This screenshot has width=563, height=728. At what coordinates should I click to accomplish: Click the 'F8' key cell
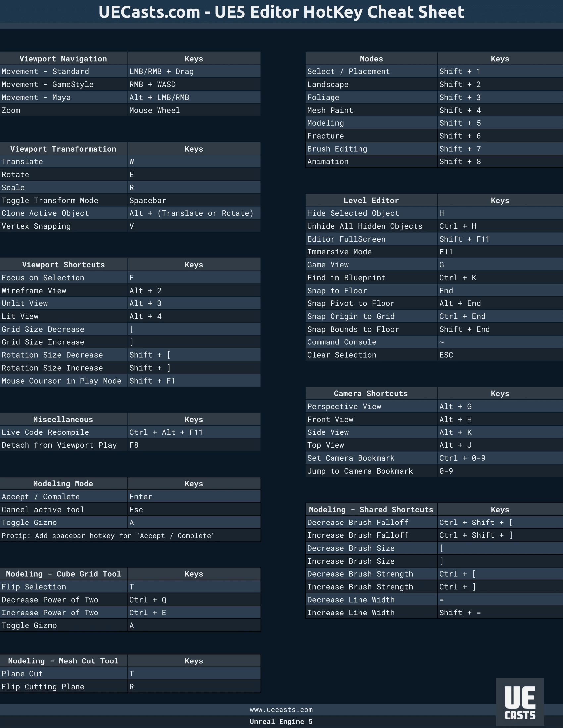[x=194, y=445]
